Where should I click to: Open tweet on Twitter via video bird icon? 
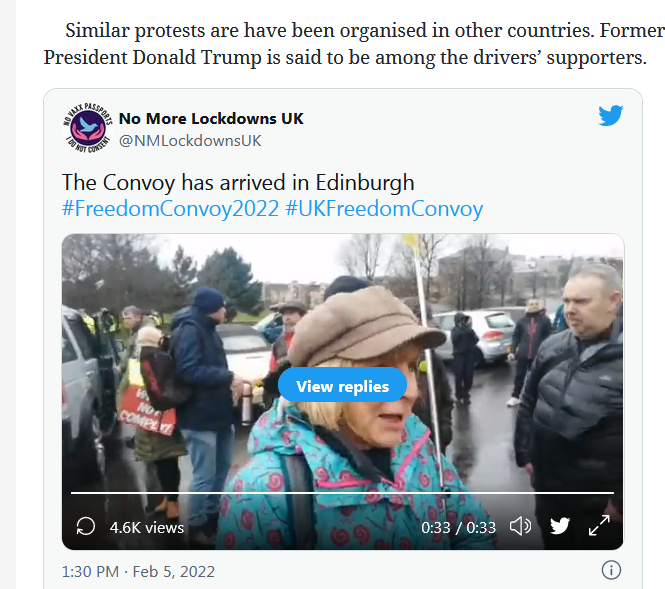(559, 526)
